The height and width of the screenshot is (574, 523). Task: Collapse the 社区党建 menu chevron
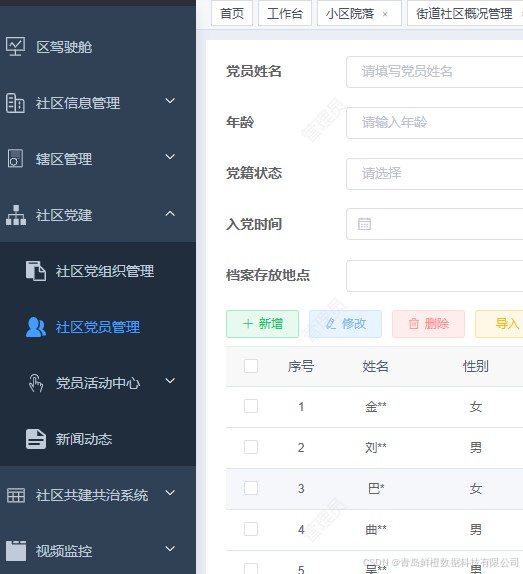pyautogui.click(x=170, y=213)
